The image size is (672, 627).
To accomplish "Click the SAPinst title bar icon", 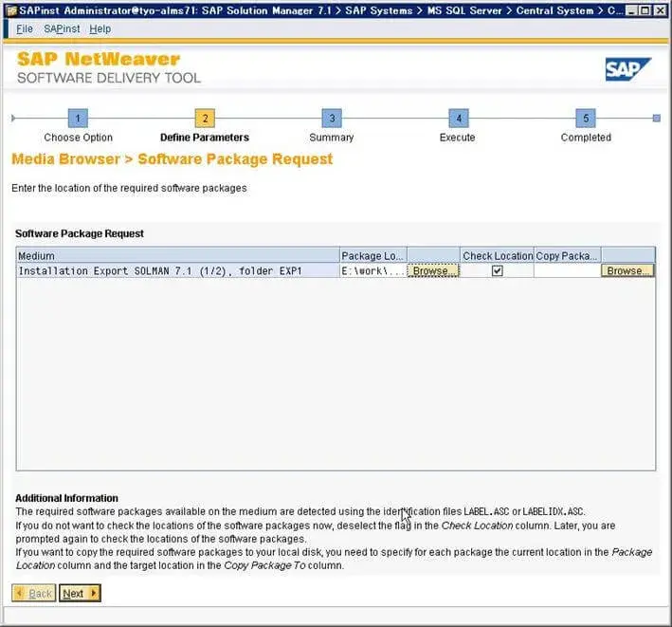I will pyautogui.click(x=11, y=10).
